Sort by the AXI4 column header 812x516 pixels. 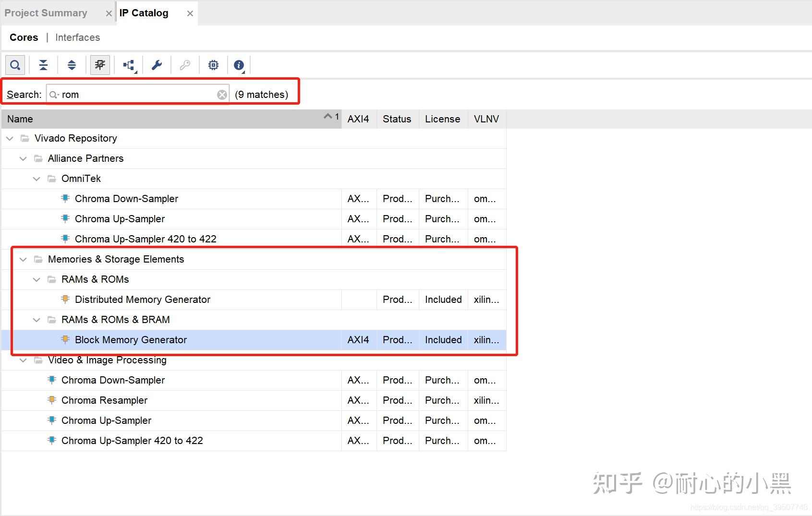point(359,119)
